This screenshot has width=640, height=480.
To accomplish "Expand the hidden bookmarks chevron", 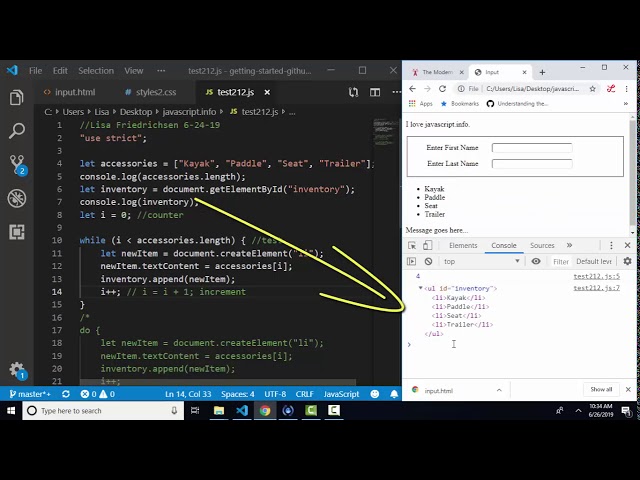I will coord(626,104).
